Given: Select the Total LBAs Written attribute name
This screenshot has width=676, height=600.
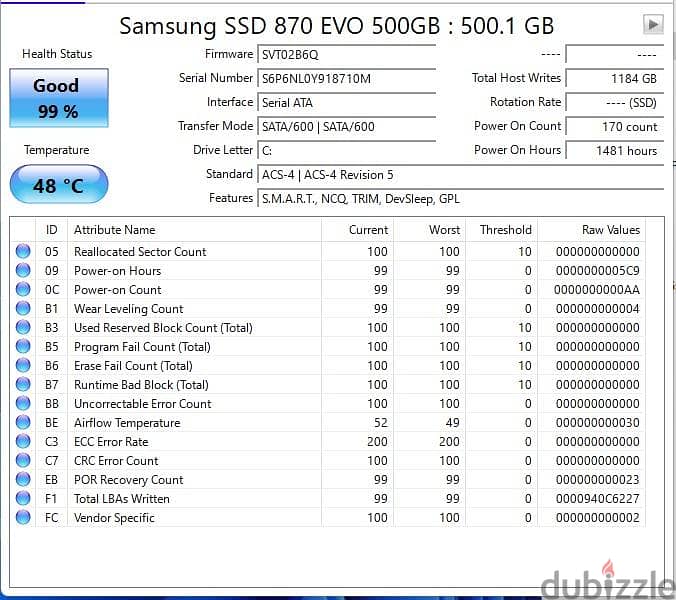Looking at the screenshot, I should click(x=122, y=498).
